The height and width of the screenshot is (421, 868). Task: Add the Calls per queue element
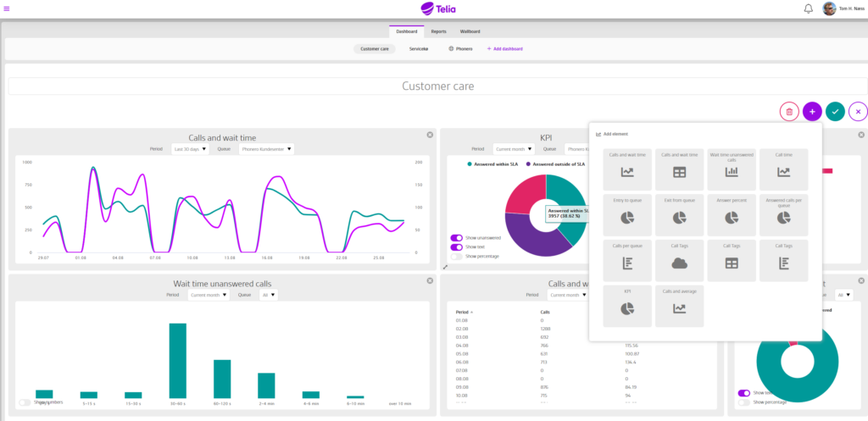point(627,260)
